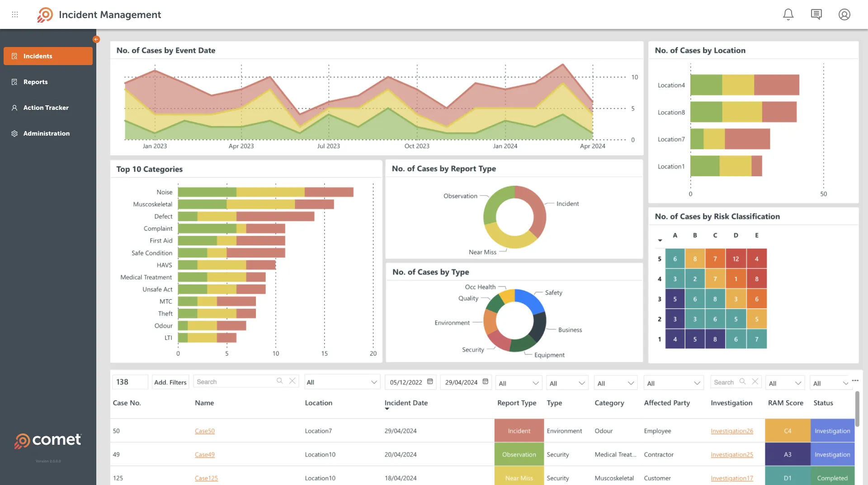
Task: Click the Administration gear icon
Action: coord(14,133)
